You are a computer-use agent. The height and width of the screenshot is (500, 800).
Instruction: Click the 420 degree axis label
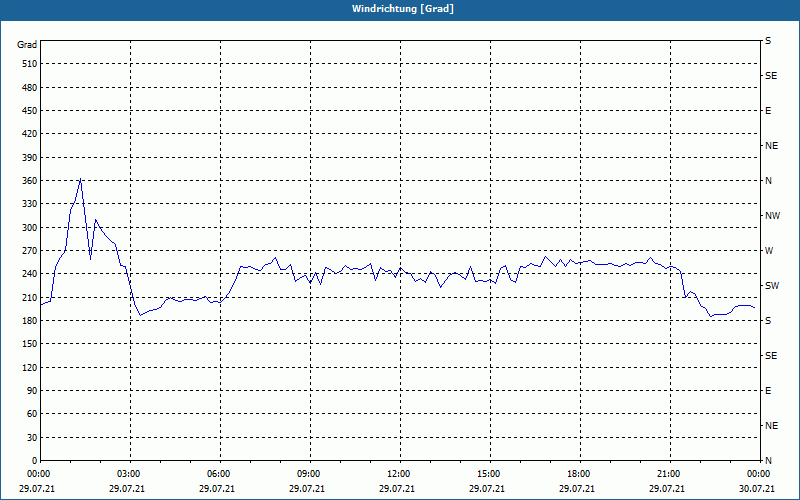pos(30,134)
